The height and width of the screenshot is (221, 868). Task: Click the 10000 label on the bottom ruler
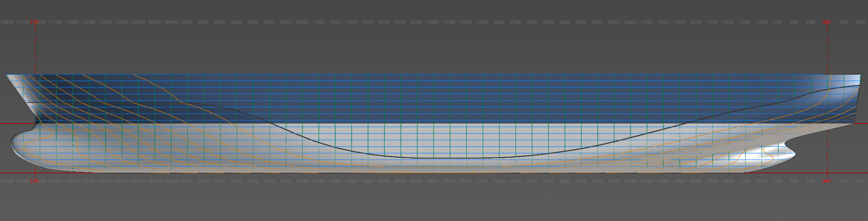(x=761, y=181)
